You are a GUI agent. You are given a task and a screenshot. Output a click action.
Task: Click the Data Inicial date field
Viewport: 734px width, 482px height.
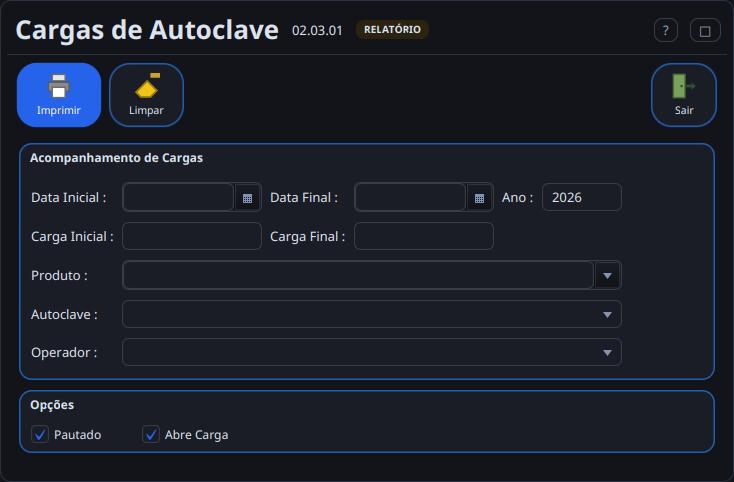pyautogui.click(x=178, y=197)
